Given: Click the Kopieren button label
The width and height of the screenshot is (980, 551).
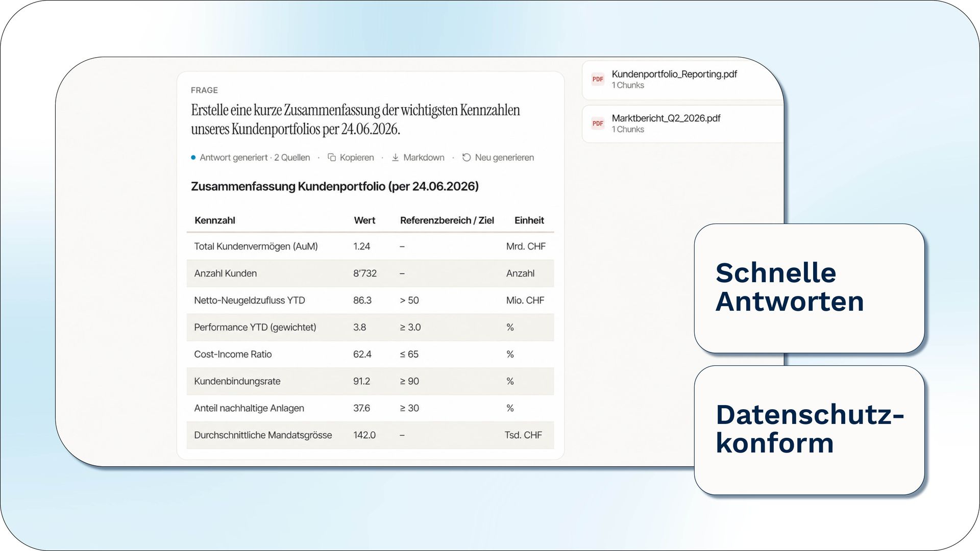Looking at the screenshot, I should tap(357, 158).
